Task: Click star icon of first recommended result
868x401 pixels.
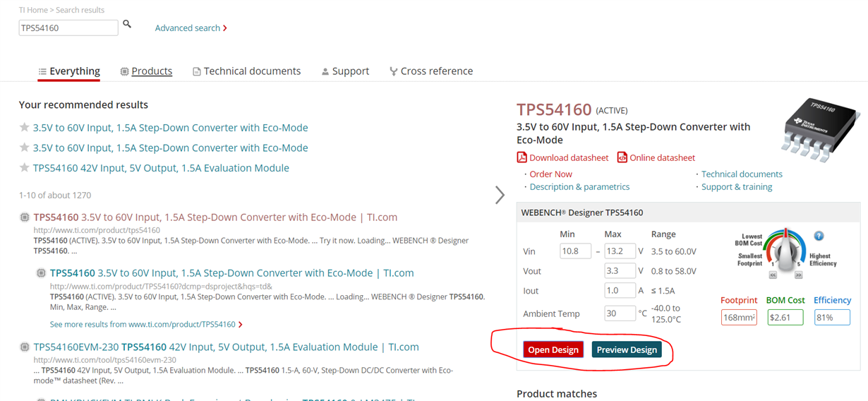Action: [25, 128]
